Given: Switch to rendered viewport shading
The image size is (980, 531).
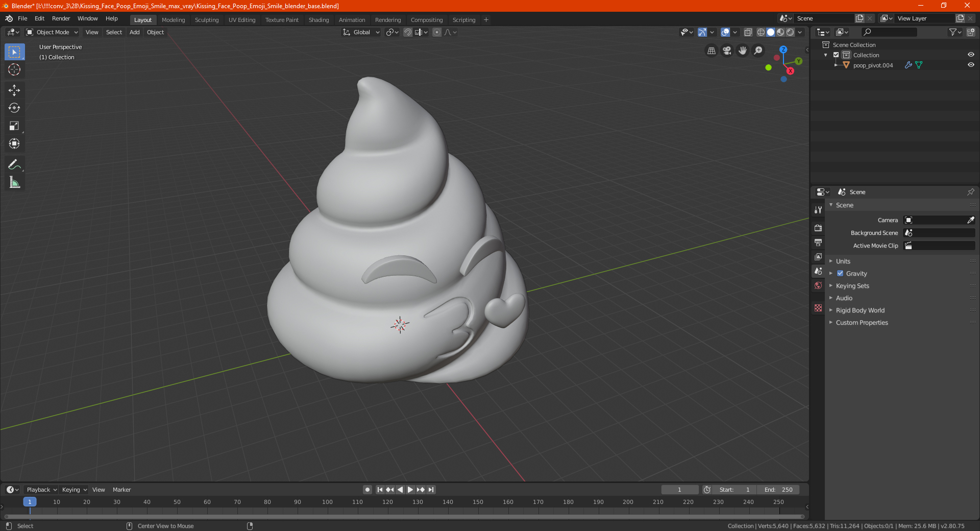Looking at the screenshot, I should tap(790, 32).
